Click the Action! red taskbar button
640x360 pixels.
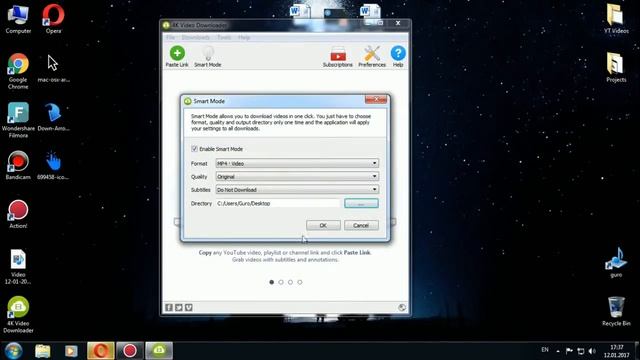[x=130, y=351]
